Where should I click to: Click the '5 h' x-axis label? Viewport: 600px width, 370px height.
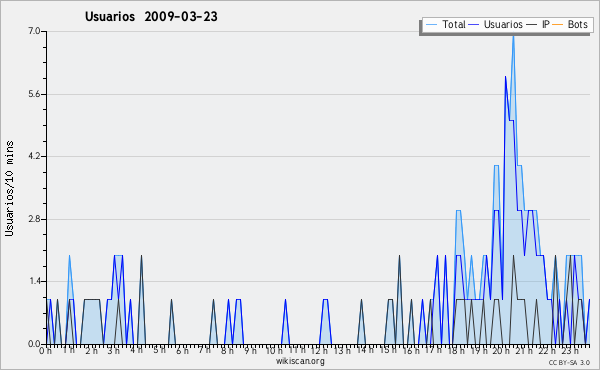159,350
